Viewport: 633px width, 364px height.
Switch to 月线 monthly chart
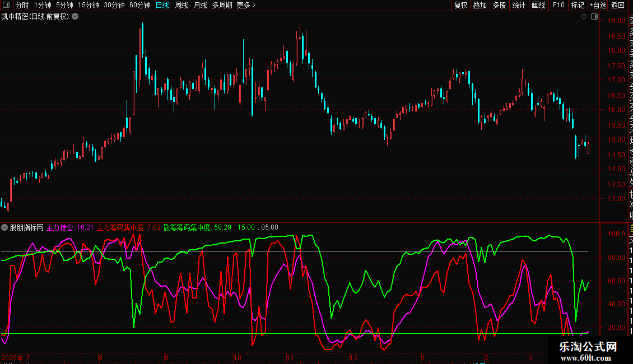click(x=200, y=5)
